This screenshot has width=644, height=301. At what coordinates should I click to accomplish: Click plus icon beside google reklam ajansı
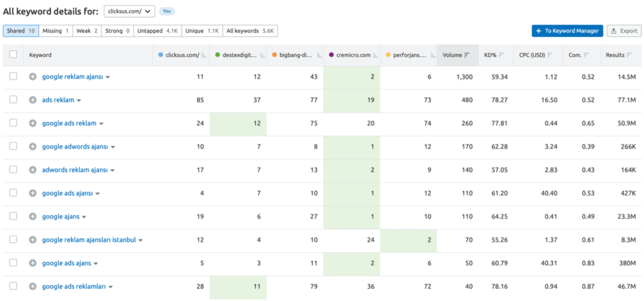(33, 77)
